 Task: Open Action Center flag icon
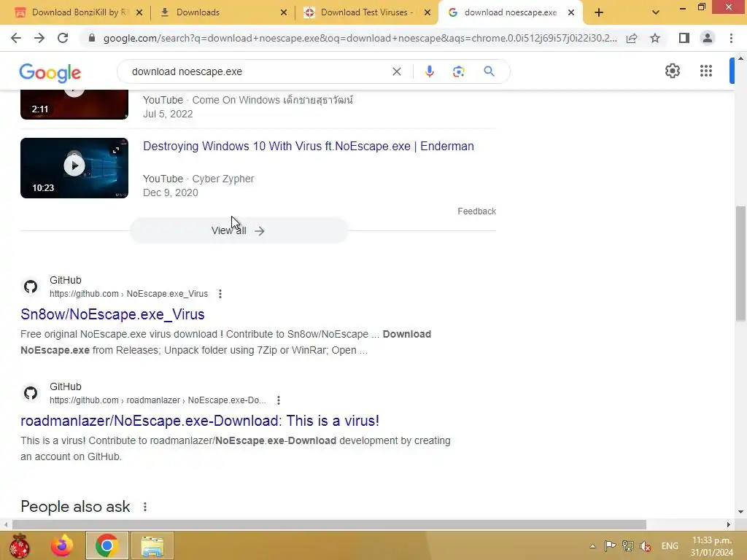pyautogui.click(x=610, y=545)
